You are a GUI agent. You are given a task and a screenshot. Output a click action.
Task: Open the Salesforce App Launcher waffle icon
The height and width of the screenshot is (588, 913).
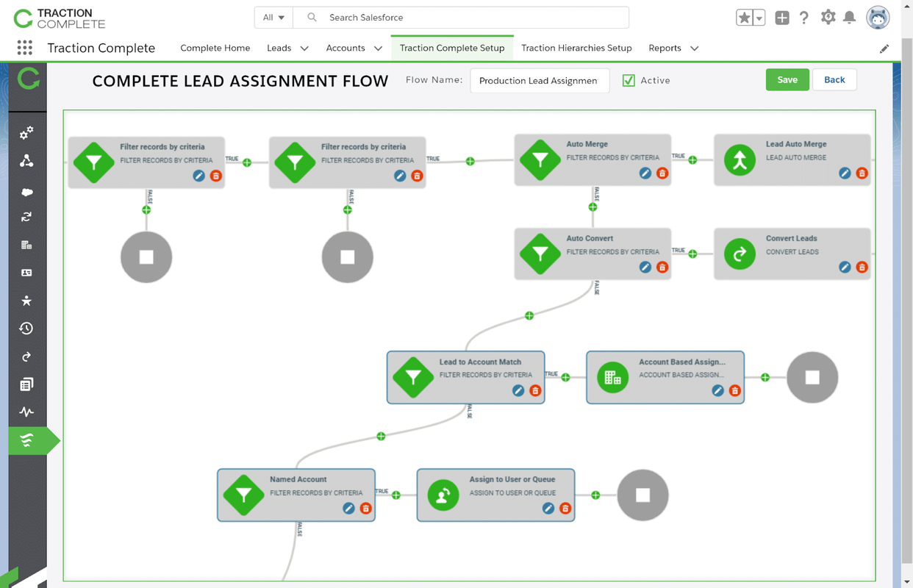coord(24,48)
